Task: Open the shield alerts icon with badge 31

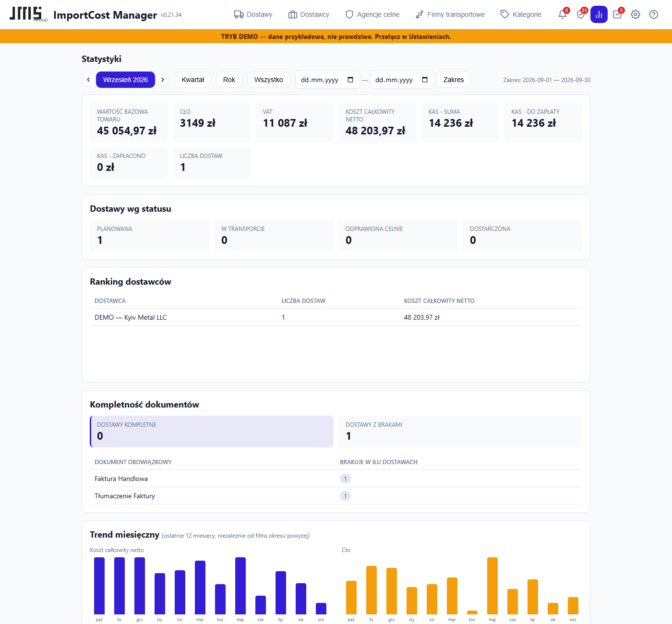Action: [x=581, y=14]
